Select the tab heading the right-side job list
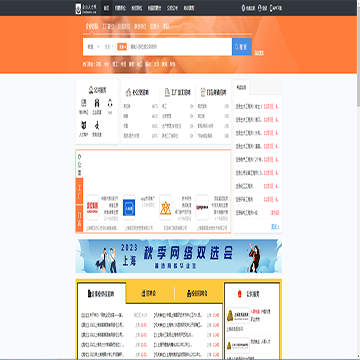The height and width of the screenshot is (360, 360). [242, 88]
